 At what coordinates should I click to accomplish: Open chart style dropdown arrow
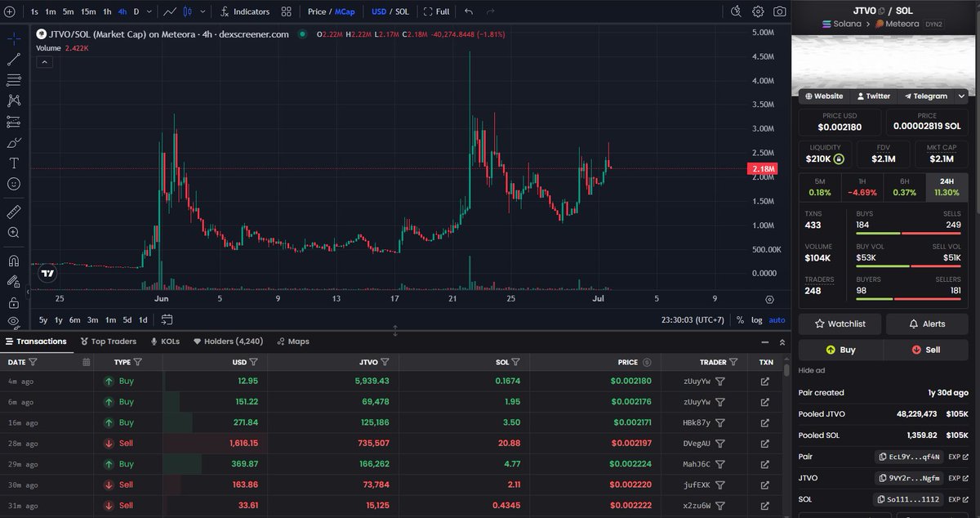[x=203, y=11]
